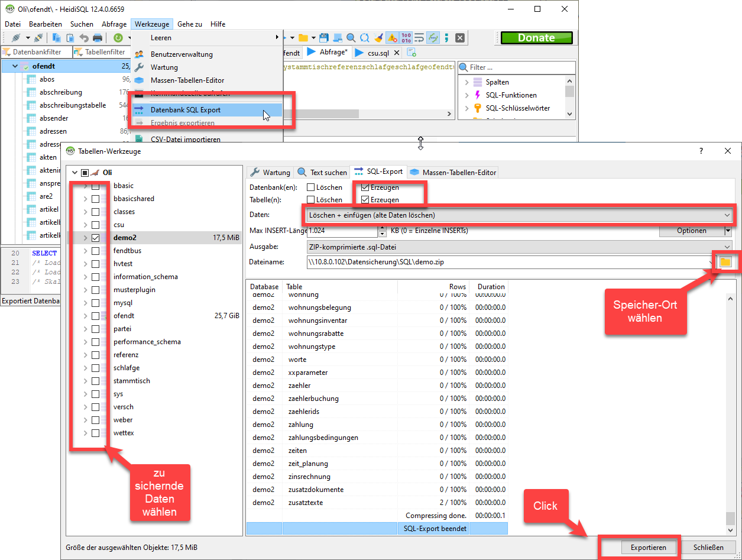Tick the ofendt checkbox in Tabellen-Werkzeuge
This screenshot has height=560, width=742.
(95, 316)
